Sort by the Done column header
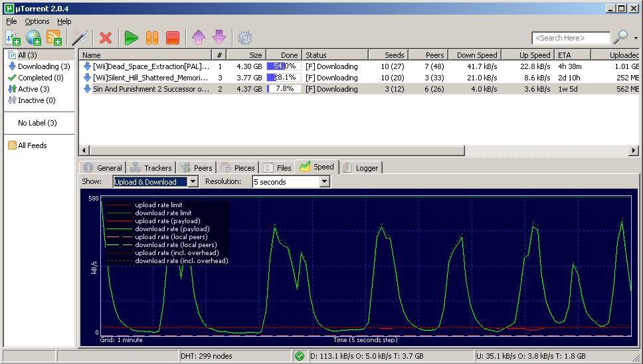Screen dimensions: 643x364 (284, 55)
